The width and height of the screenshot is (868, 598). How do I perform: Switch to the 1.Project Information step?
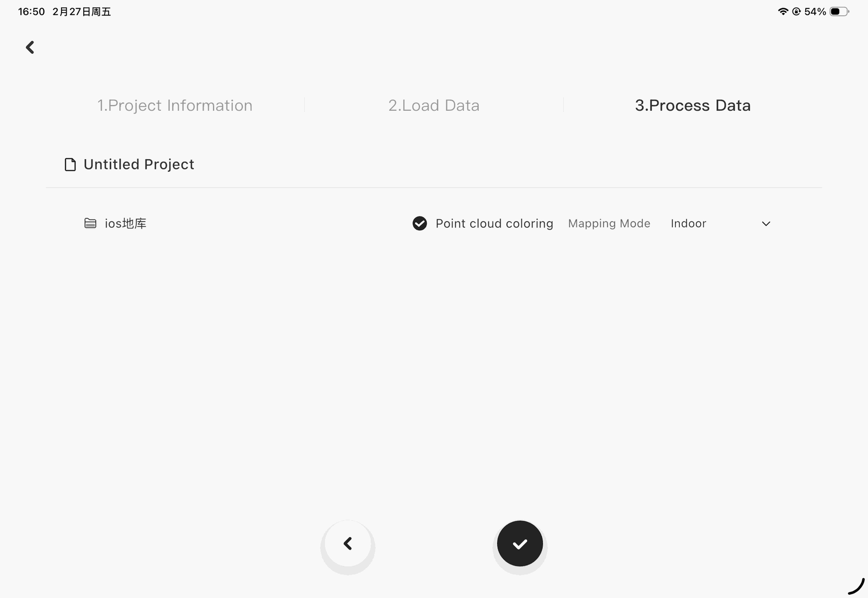[x=175, y=105]
